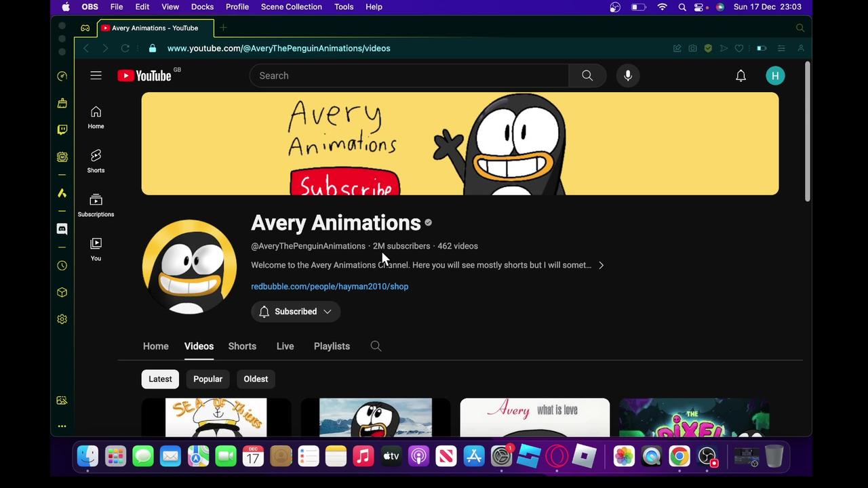Select the You icon in YouTube's sidebar

[x=96, y=247]
